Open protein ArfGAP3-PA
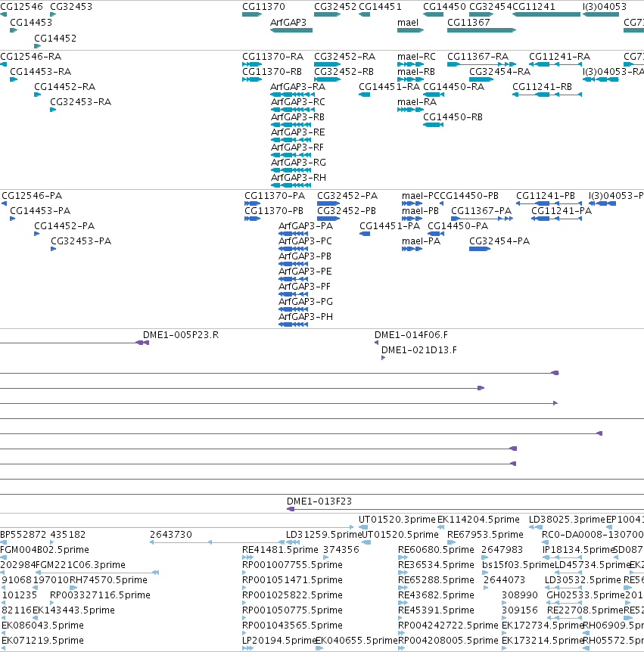This screenshot has width=644, height=652. coord(306,226)
